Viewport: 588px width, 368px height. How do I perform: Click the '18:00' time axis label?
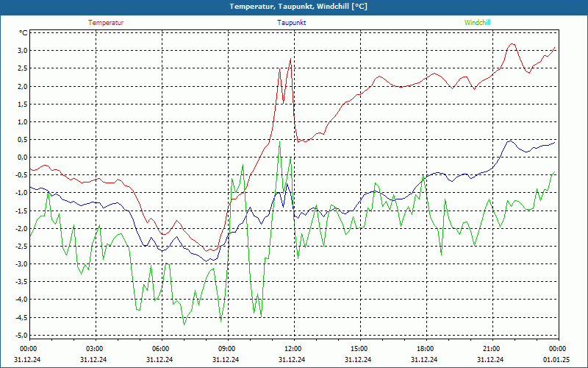[426, 349]
